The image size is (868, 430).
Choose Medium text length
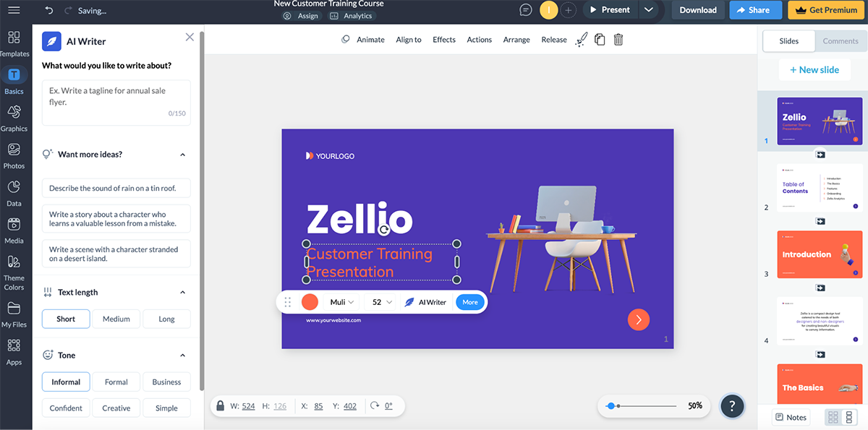click(x=116, y=319)
